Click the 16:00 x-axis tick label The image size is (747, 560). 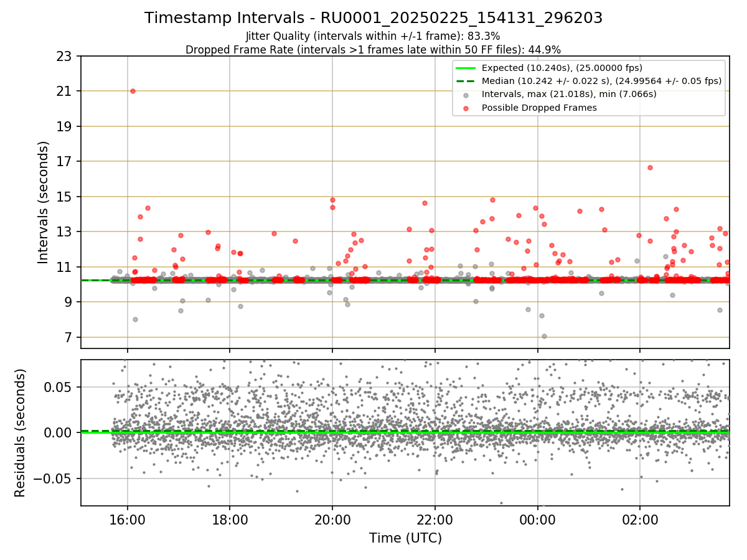tap(127, 520)
